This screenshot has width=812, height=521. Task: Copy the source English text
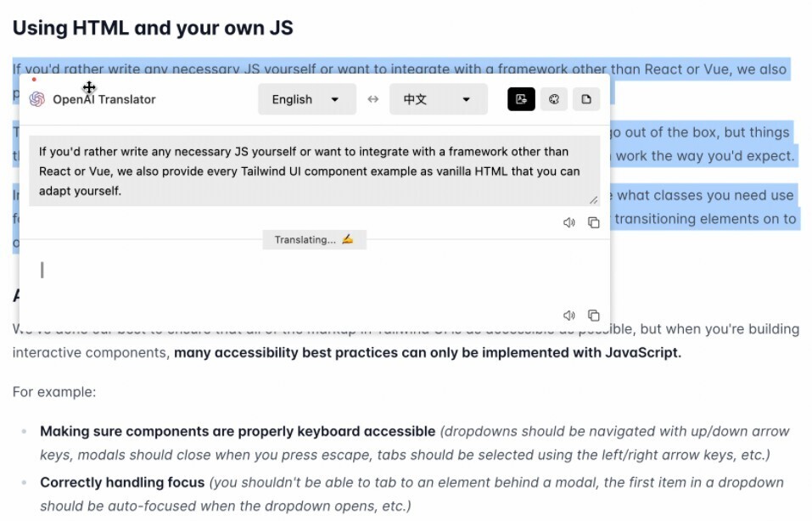click(594, 222)
